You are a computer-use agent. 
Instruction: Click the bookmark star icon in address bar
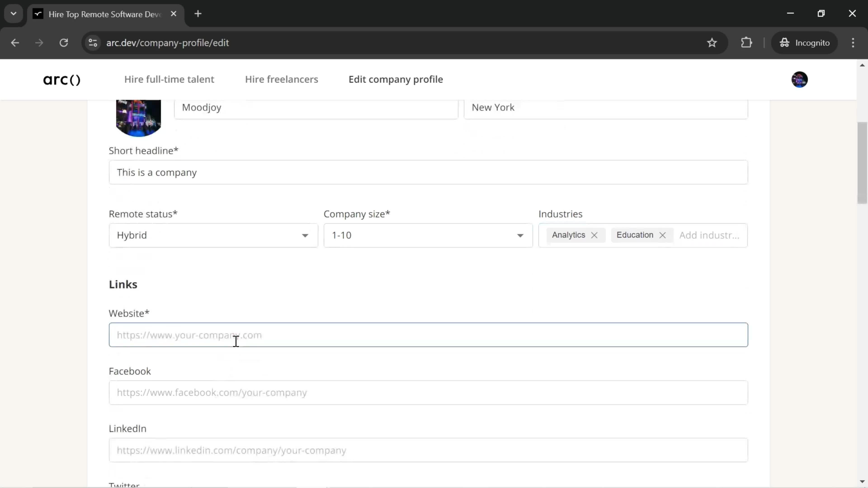pos(712,42)
